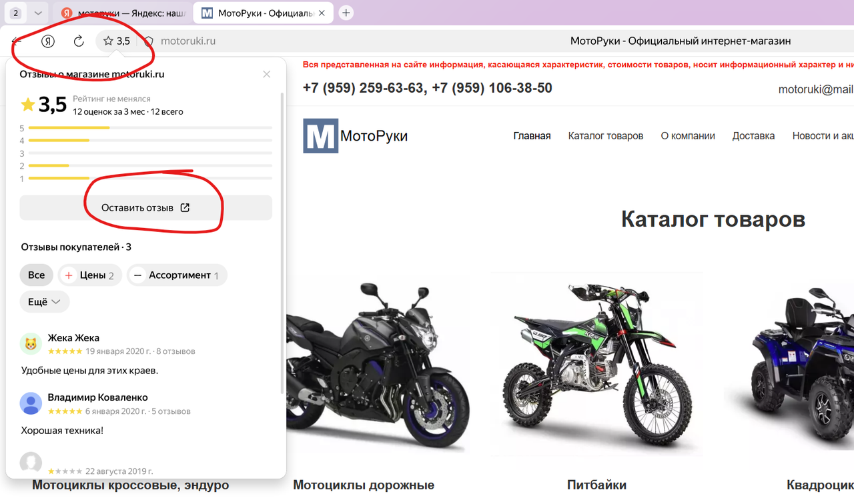
Task: Open a new tab with the plus icon
Action: 346,12
